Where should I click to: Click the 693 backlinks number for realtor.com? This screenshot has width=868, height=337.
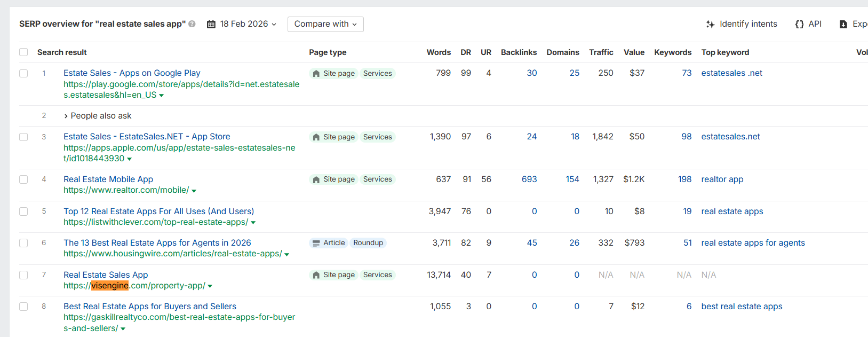click(529, 179)
